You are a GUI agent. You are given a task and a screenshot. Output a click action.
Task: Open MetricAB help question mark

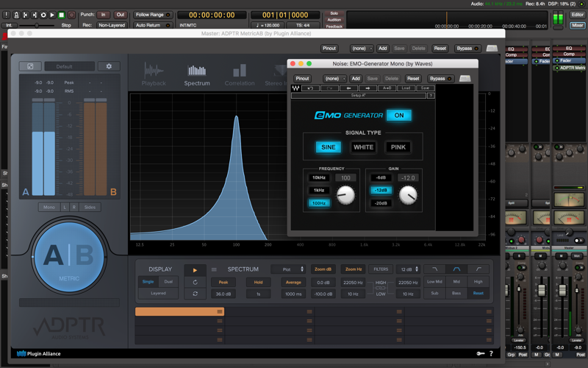tap(491, 353)
